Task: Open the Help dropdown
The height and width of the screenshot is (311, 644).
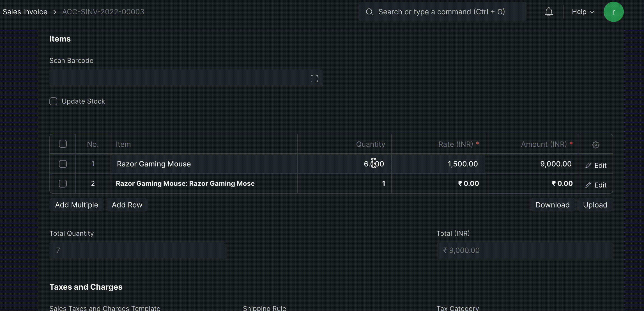Action: point(582,12)
